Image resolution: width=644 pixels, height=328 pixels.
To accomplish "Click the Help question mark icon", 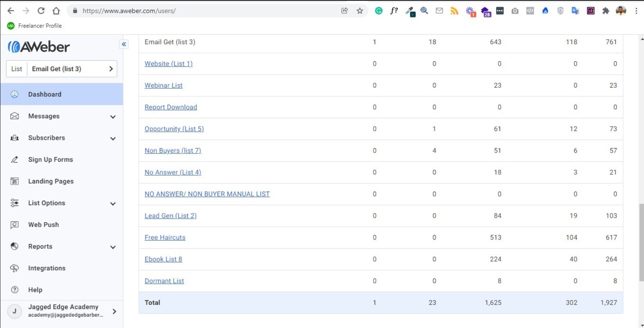I will click(x=14, y=290).
